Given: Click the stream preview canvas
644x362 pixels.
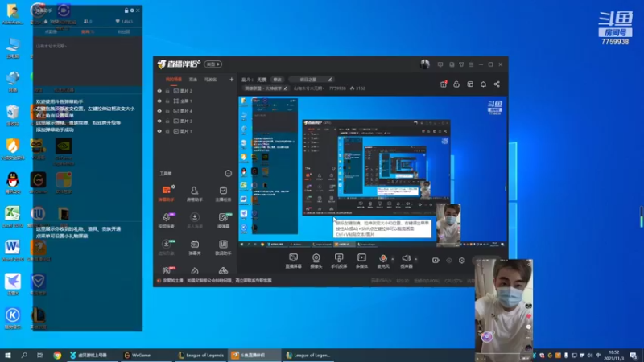Looking at the screenshot, I should (x=373, y=171).
